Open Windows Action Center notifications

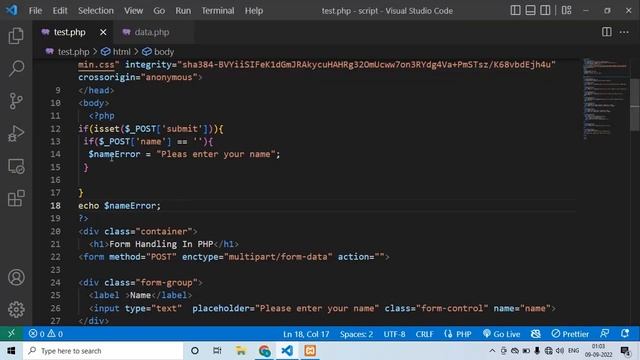click(x=626, y=351)
